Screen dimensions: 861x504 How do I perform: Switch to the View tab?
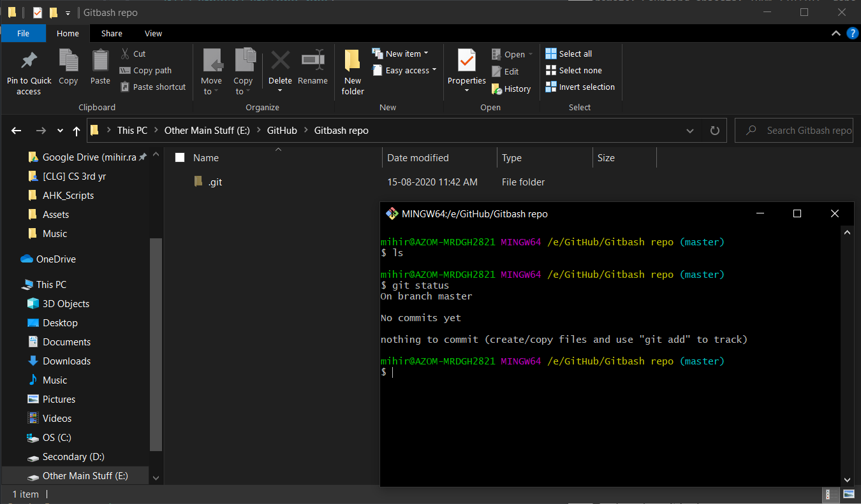tap(153, 33)
